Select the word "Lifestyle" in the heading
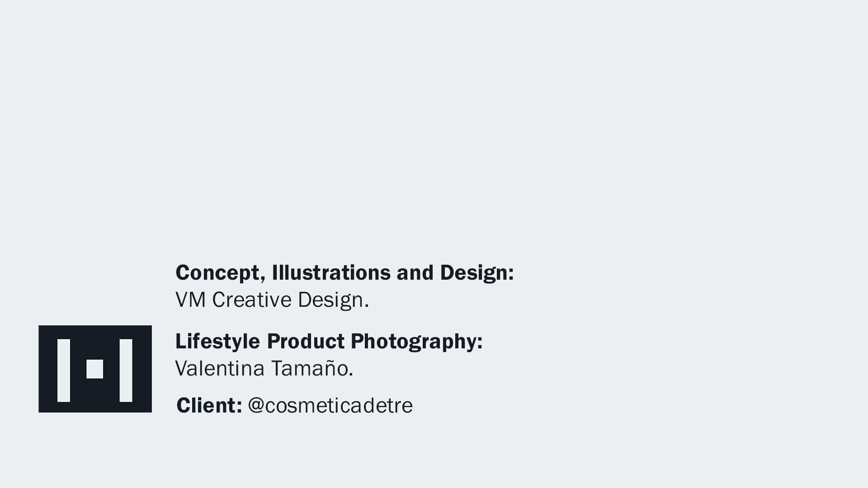This screenshot has width=868, height=488. pos(217,341)
